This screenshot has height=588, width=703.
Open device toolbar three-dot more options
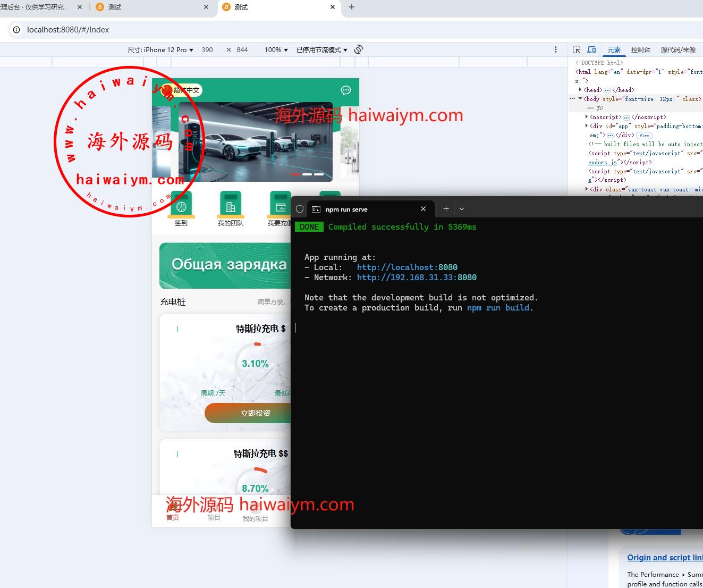coord(556,49)
